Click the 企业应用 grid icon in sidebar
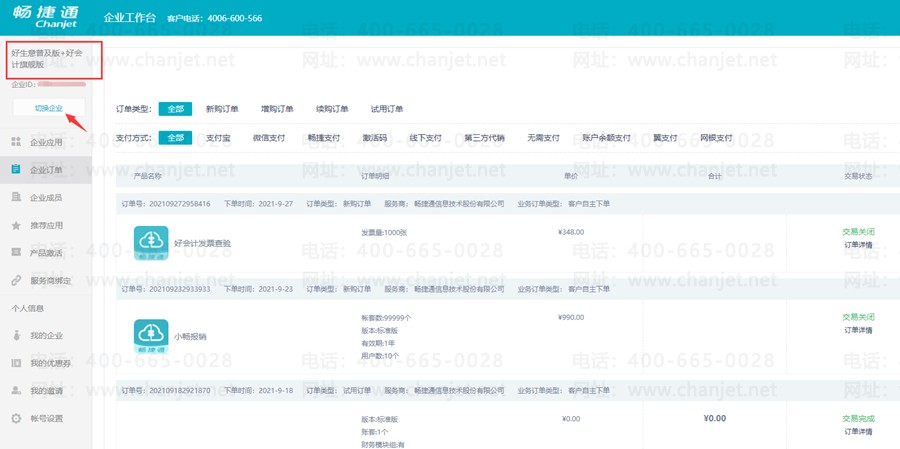900x449 pixels. (17, 142)
